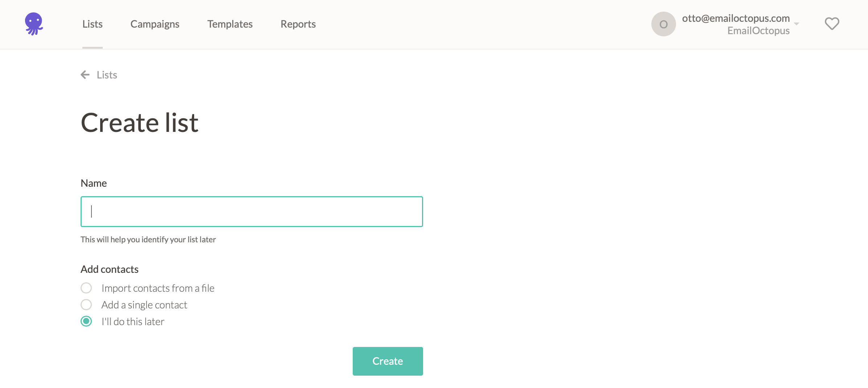The width and height of the screenshot is (868, 388).
Task: Click the green Create button
Action: pyautogui.click(x=388, y=361)
